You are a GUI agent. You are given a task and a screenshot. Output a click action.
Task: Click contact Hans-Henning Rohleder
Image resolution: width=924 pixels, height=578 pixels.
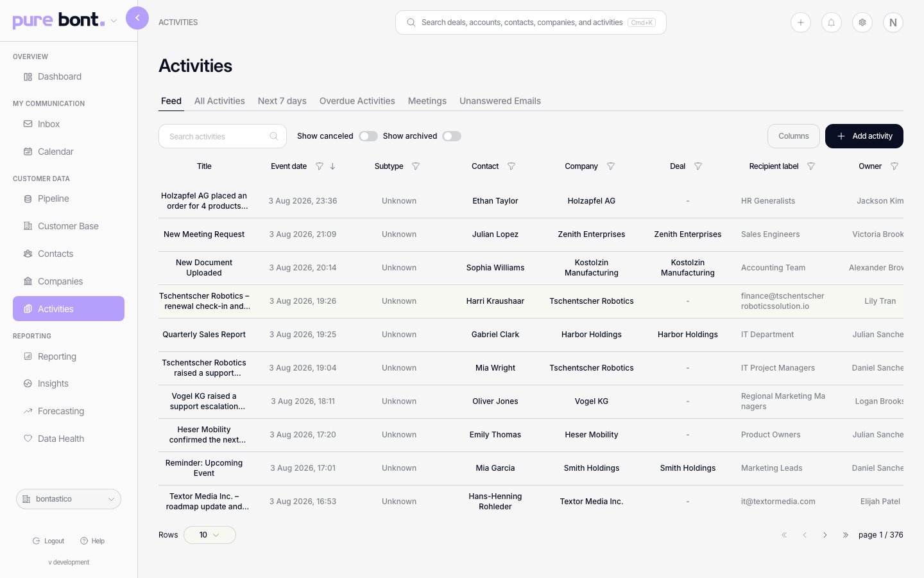click(495, 502)
